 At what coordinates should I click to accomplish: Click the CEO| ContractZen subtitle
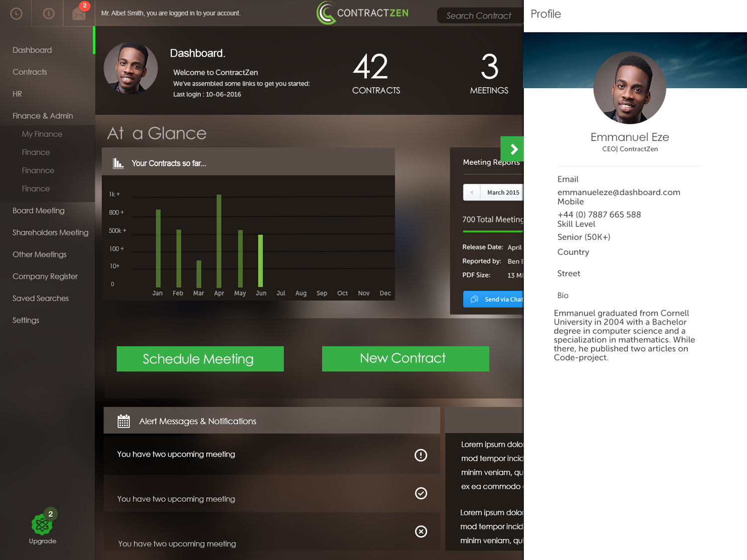[630, 149]
